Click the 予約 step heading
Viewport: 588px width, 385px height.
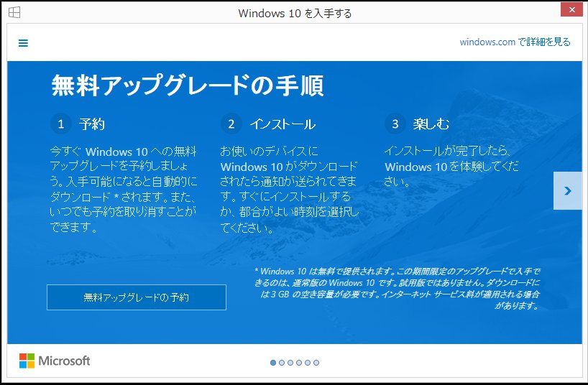click(92, 124)
